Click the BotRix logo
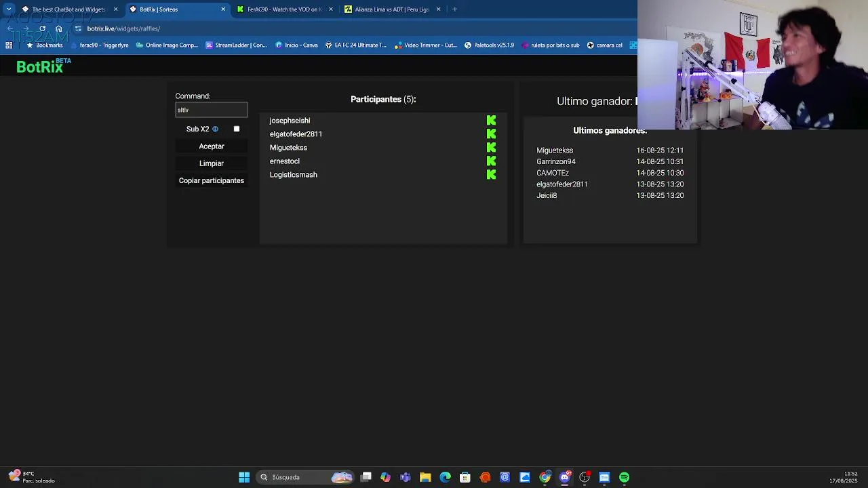The width and height of the screenshot is (868, 488). [x=43, y=66]
